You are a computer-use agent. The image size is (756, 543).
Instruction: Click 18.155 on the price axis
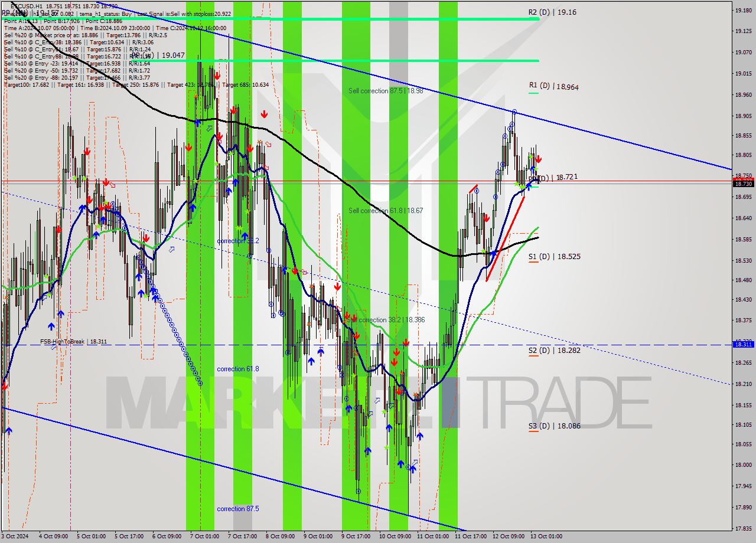[x=743, y=405]
